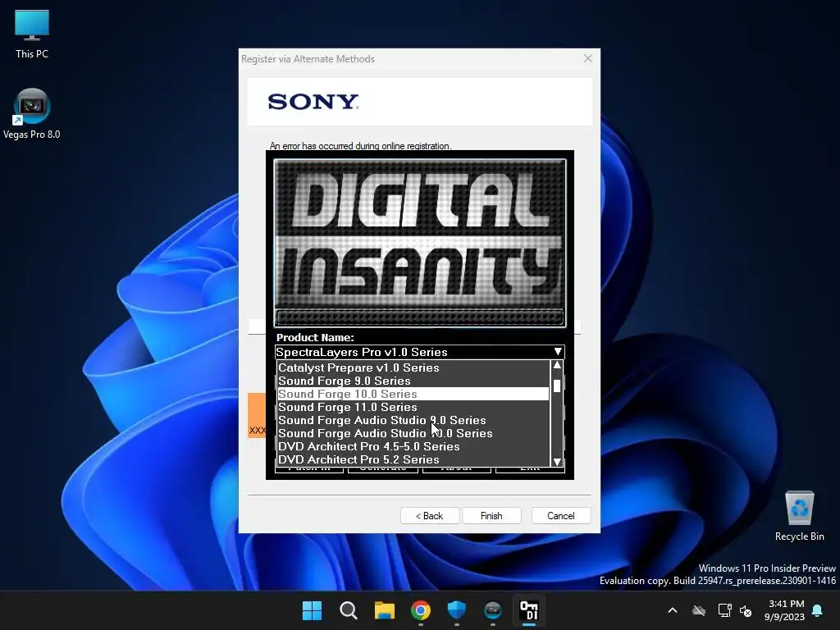Select DVD Architect Pro 4.5-5.0 Series
The width and height of the screenshot is (840, 630).
pos(413,446)
